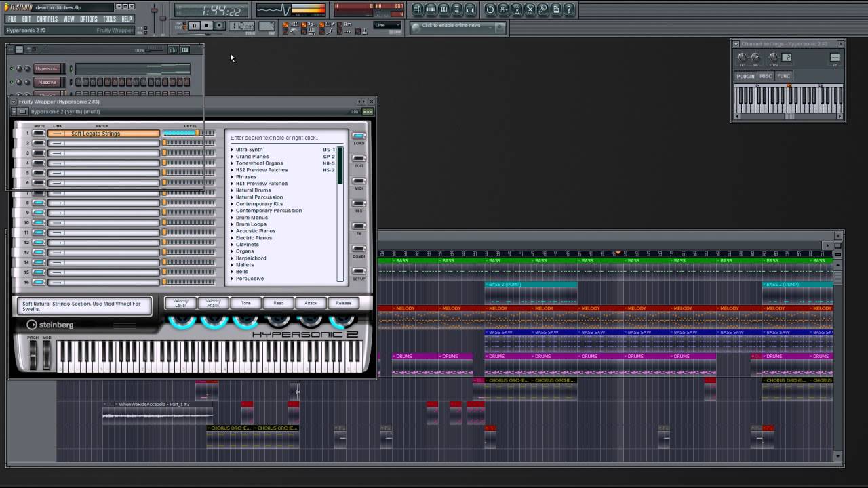Open the step sequencer icon in the toolbar
868x488 pixels.
click(x=431, y=9)
